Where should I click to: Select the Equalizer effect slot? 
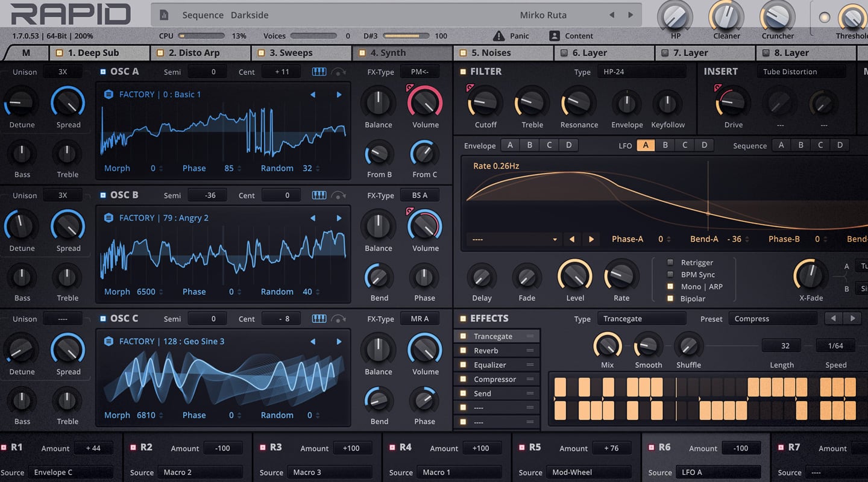(497, 365)
